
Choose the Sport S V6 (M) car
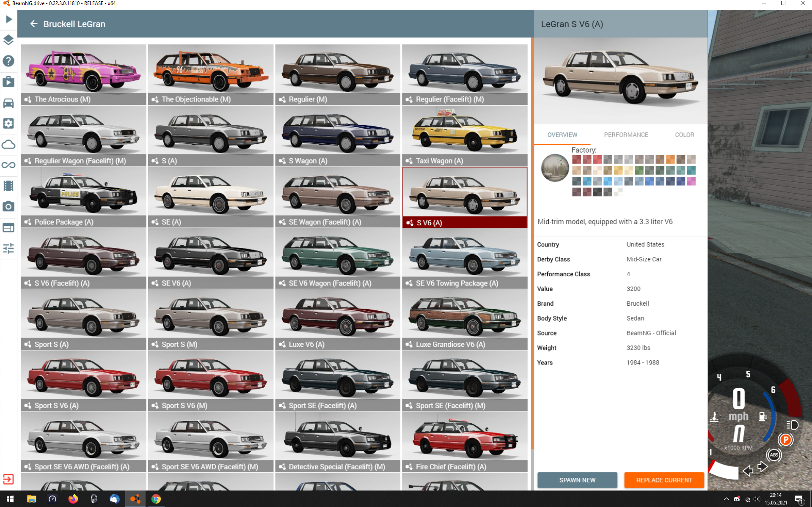[211, 381]
